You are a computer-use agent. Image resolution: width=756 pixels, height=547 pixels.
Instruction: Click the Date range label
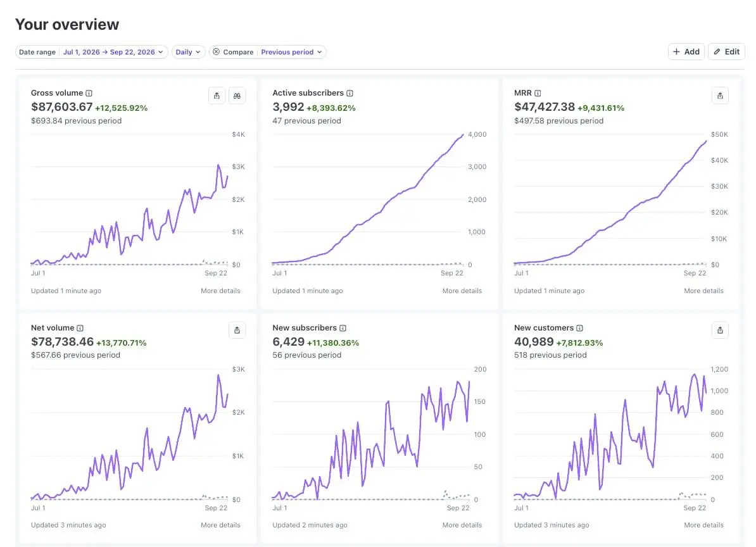37,52
